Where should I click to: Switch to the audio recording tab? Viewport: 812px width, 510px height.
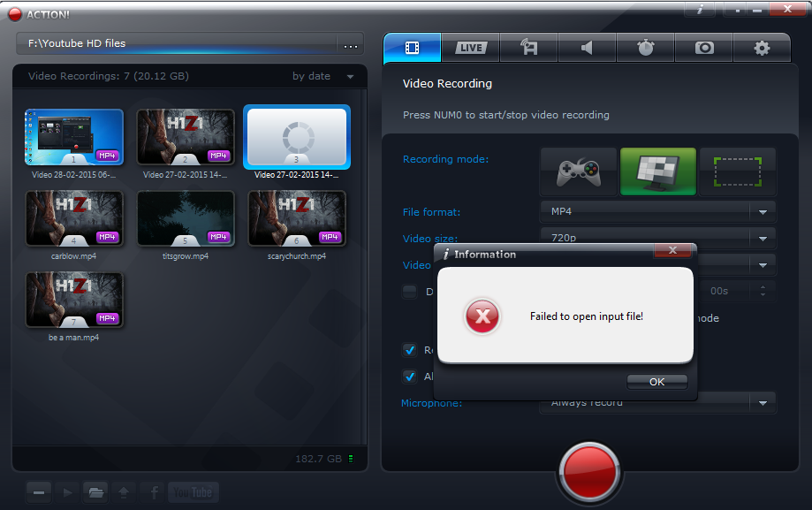click(587, 48)
